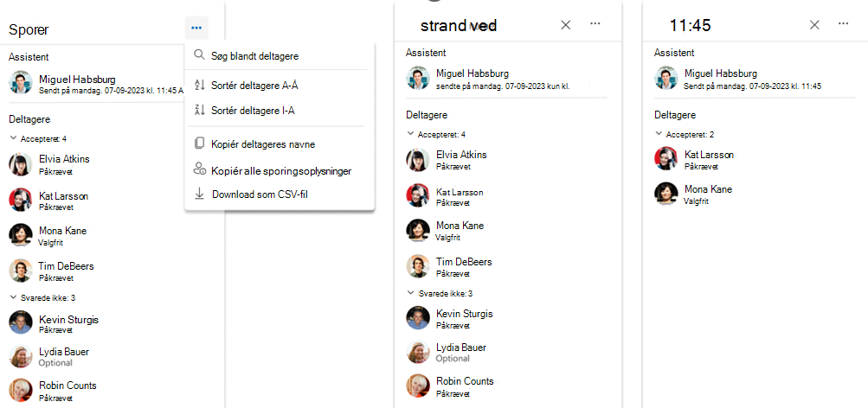Viewport: 868px width, 408px height.
Task: Choose Sortér deltagere A-Å
Action: click(x=280, y=85)
